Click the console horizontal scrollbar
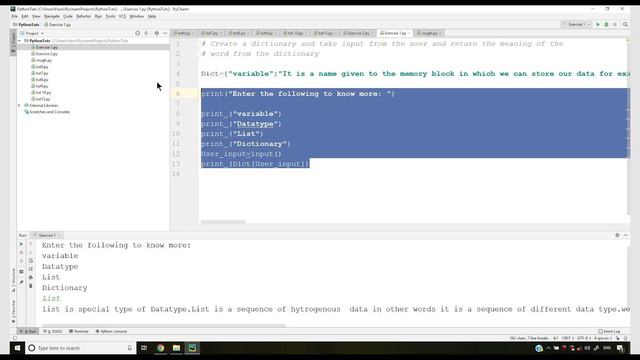Image resolution: width=640 pixels, height=360 pixels. pos(163,326)
